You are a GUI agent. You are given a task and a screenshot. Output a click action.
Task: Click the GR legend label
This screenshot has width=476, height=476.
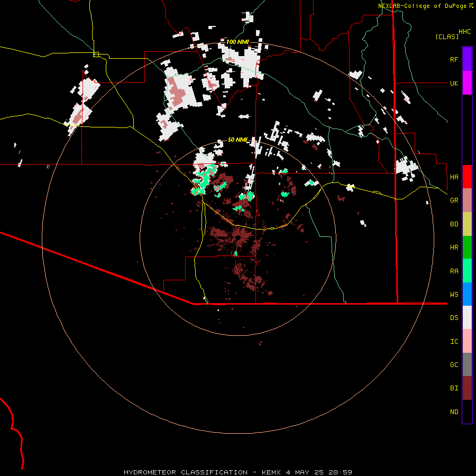tap(454, 200)
